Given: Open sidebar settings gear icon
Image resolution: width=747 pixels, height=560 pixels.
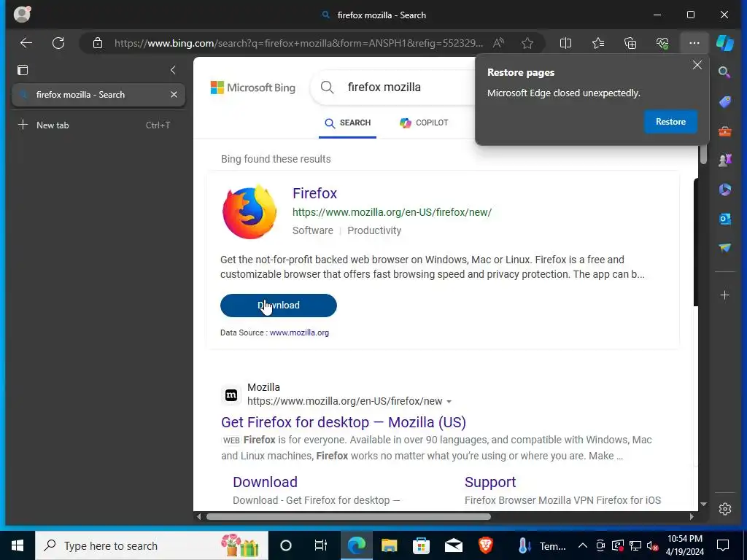Looking at the screenshot, I should tap(724, 508).
